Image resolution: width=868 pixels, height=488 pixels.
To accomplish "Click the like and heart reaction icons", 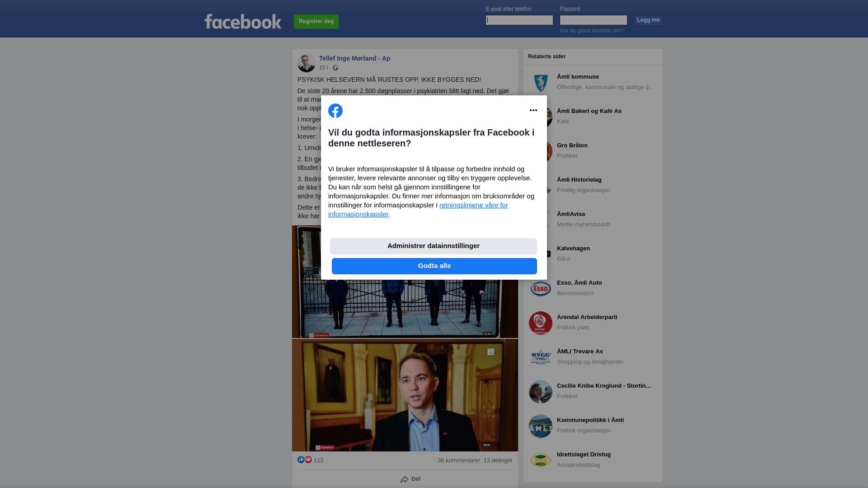I will point(305,460).
